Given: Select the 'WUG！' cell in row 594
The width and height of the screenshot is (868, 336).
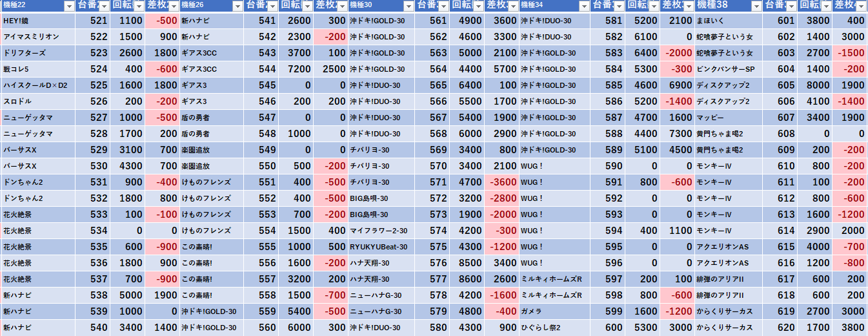Looking at the screenshot, I should coord(554,231).
